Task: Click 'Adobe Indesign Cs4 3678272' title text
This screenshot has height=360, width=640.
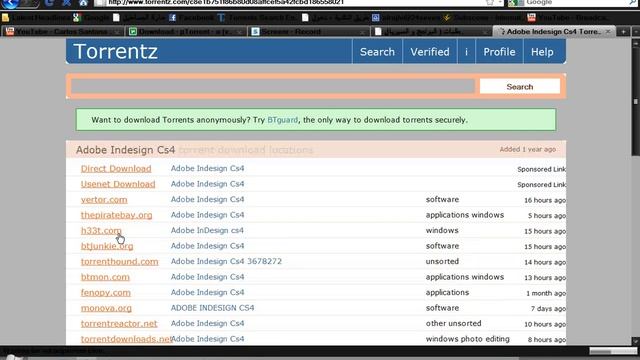Action: 226,261
